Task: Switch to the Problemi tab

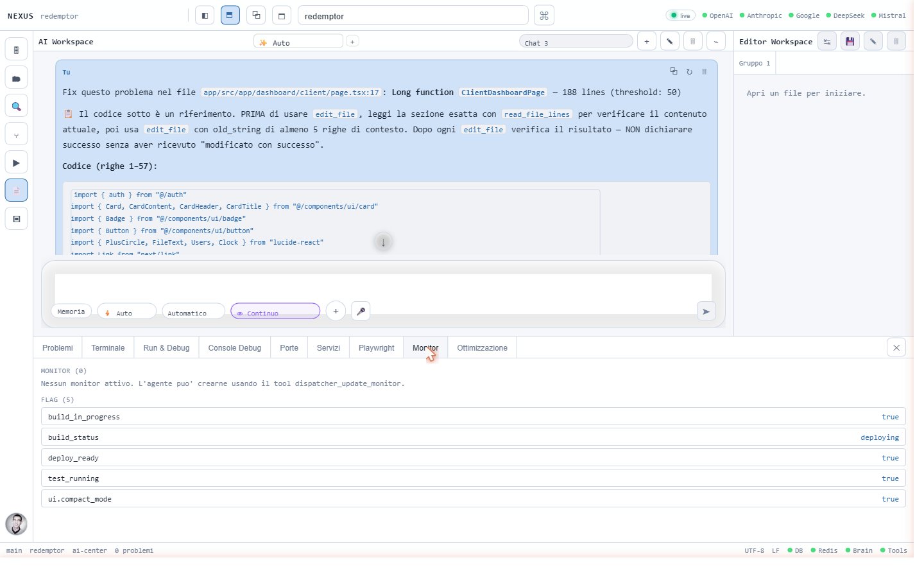Action: 58,347
